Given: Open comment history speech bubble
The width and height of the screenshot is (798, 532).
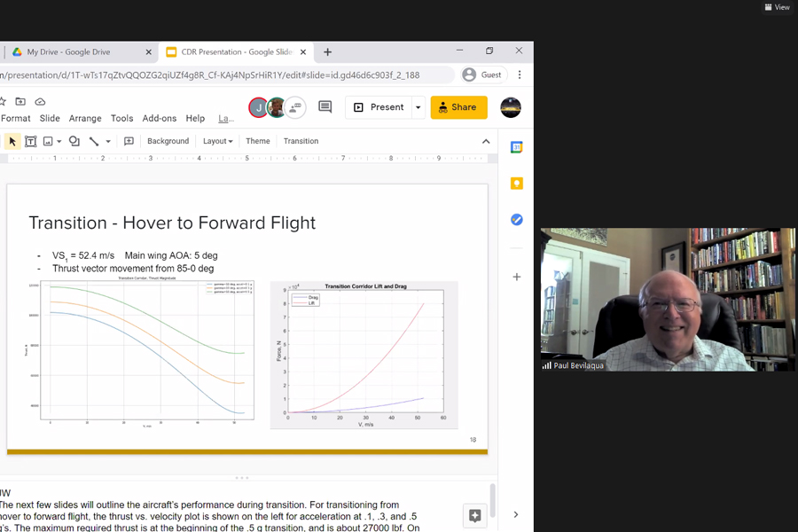Looking at the screenshot, I should [325, 107].
